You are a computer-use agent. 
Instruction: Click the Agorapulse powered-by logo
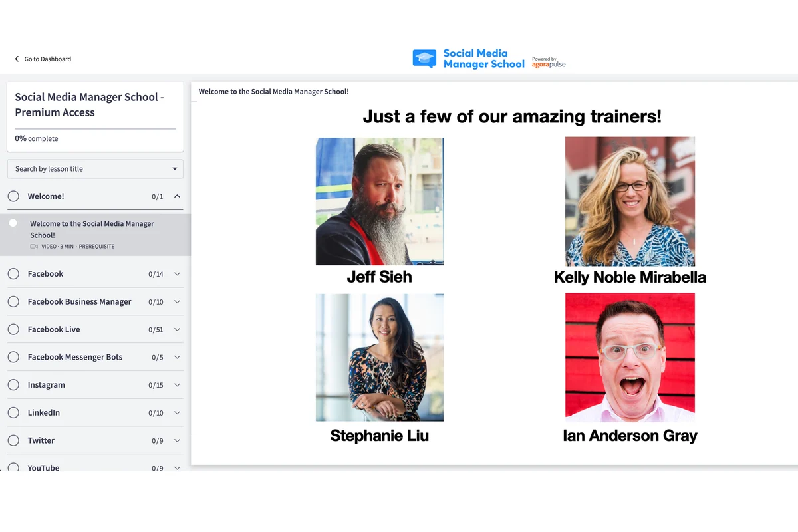[549, 62]
